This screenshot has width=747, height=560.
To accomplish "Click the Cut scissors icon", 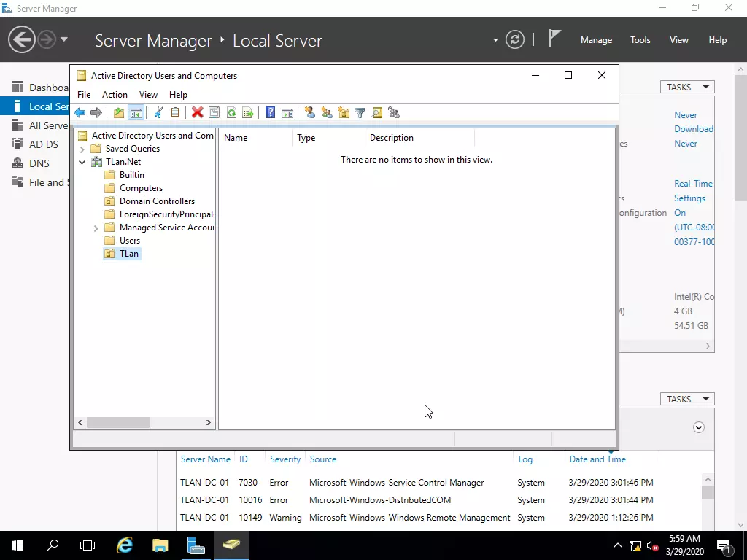I will point(158,113).
